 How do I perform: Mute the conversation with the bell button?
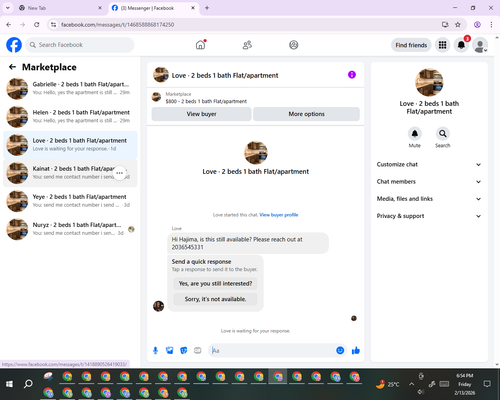click(x=415, y=134)
